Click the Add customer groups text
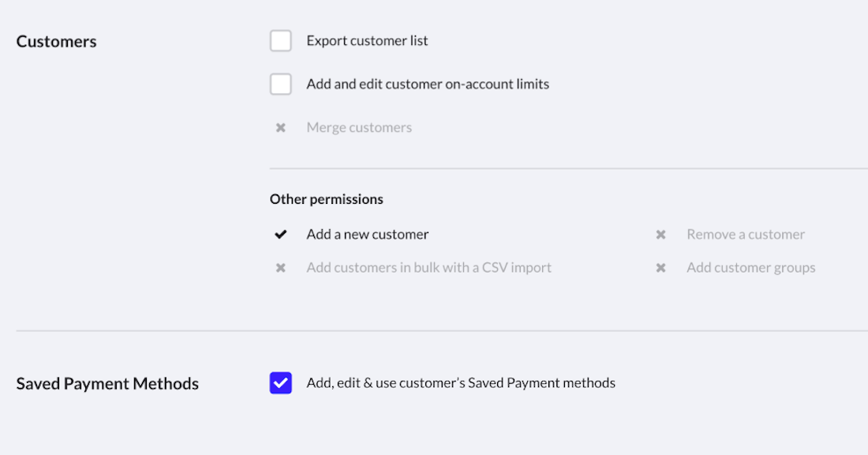The image size is (868, 455). (750, 268)
